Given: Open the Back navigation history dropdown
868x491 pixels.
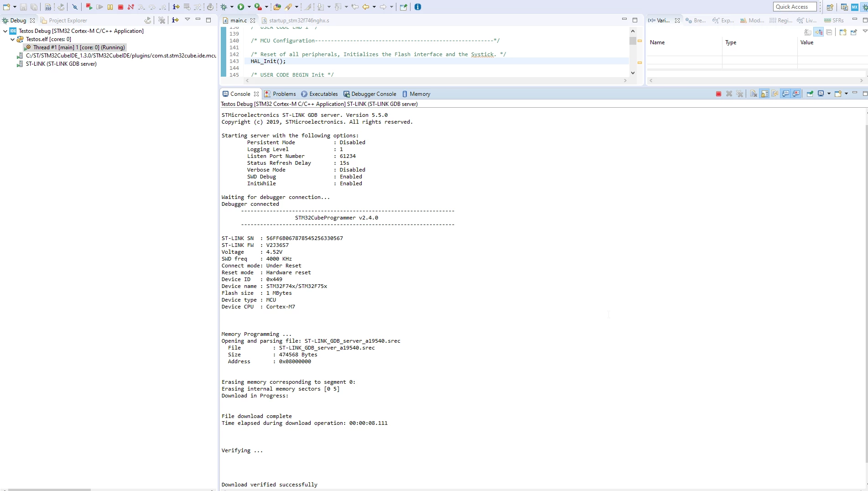Looking at the screenshot, I should (374, 7).
